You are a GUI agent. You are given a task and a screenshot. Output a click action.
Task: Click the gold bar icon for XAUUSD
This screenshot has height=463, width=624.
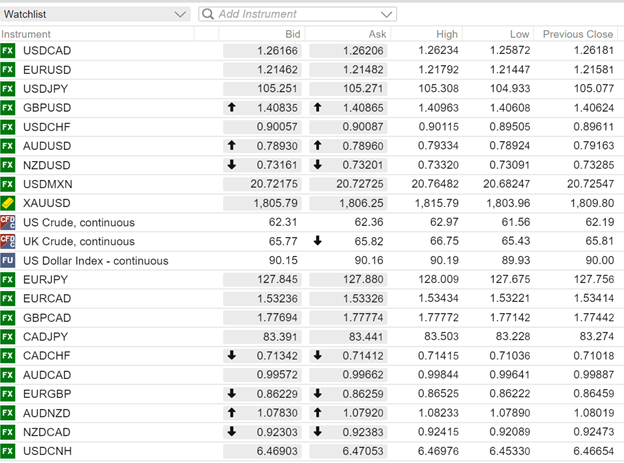tap(8, 203)
